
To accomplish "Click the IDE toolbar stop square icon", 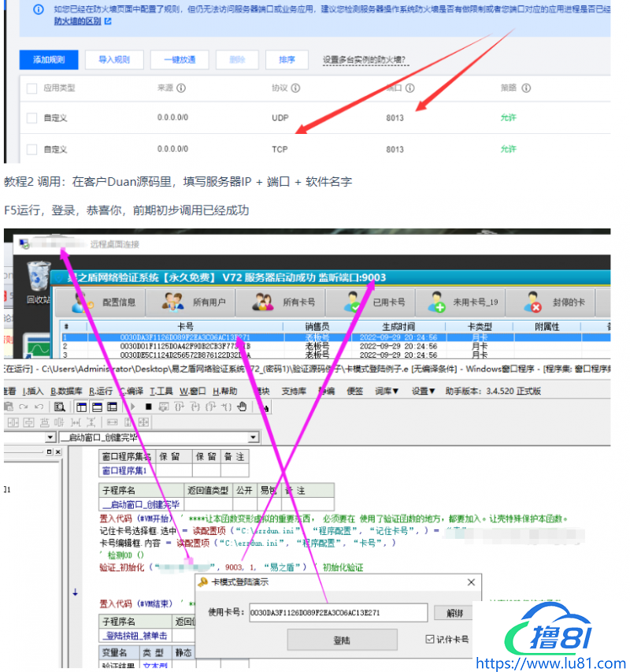I will coord(148,407).
